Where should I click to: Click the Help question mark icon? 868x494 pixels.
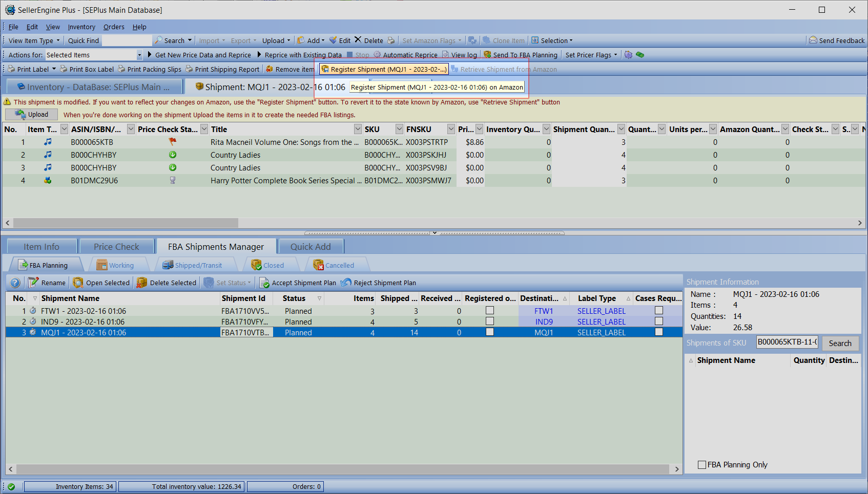point(15,283)
